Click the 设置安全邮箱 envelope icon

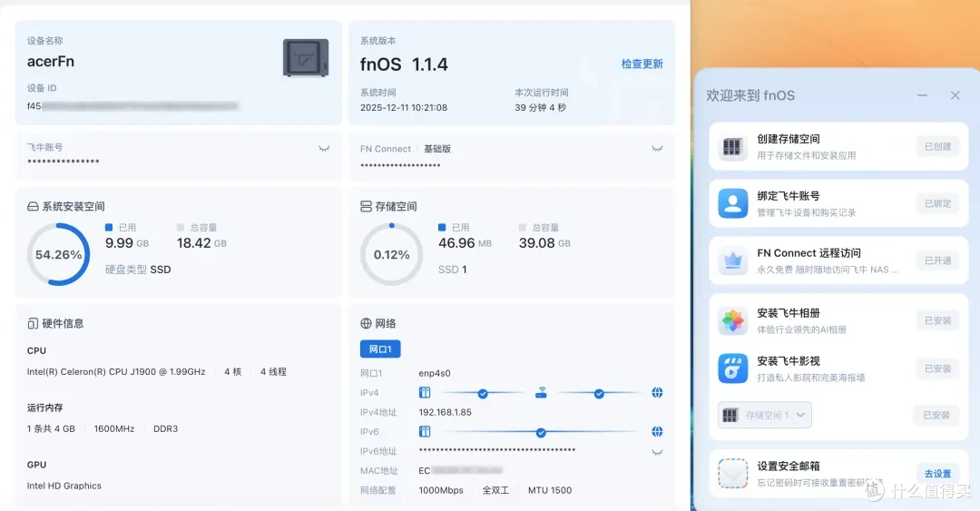click(x=732, y=474)
